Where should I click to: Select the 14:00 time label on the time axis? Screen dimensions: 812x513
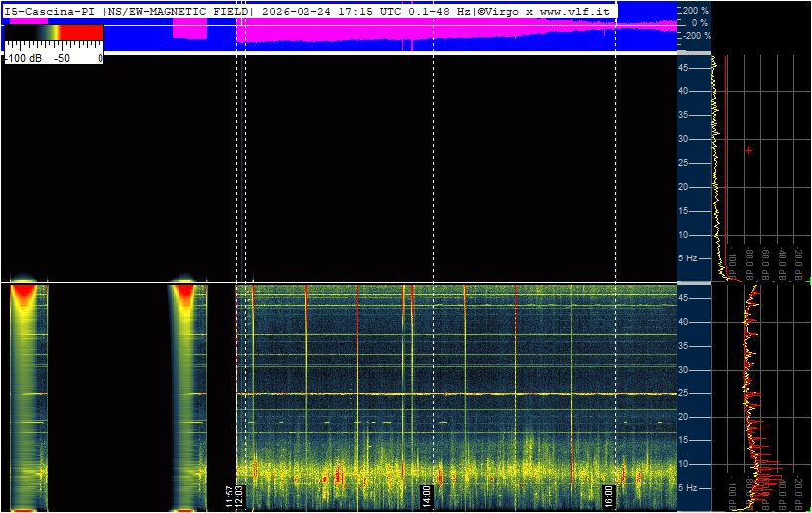pos(426,496)
